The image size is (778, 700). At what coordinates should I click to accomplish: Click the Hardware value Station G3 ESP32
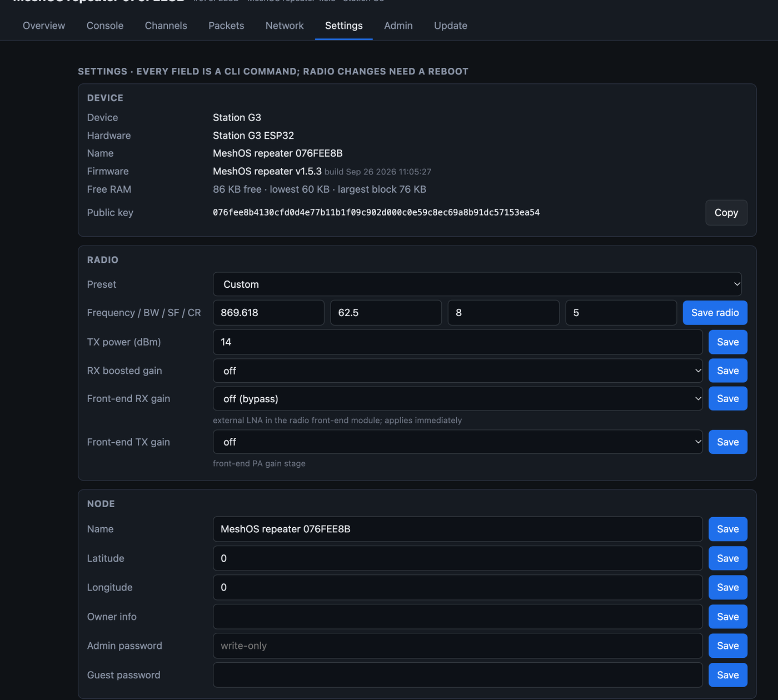coord(253,136)
